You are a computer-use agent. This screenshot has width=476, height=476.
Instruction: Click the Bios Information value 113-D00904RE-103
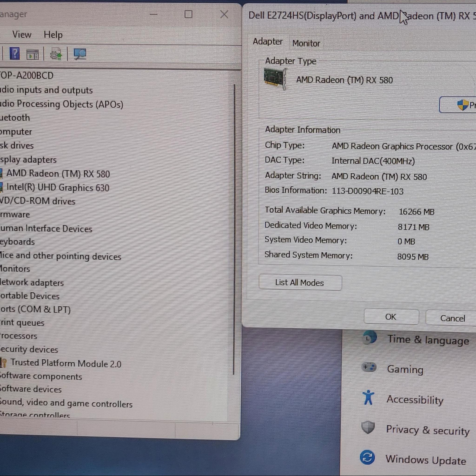pyautogui.click(x=368, y=191)
